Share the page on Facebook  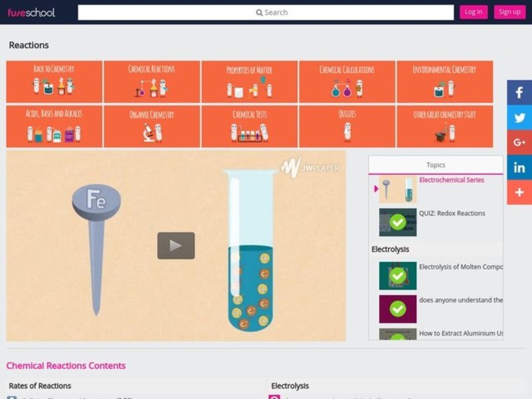tap(519, 92)
